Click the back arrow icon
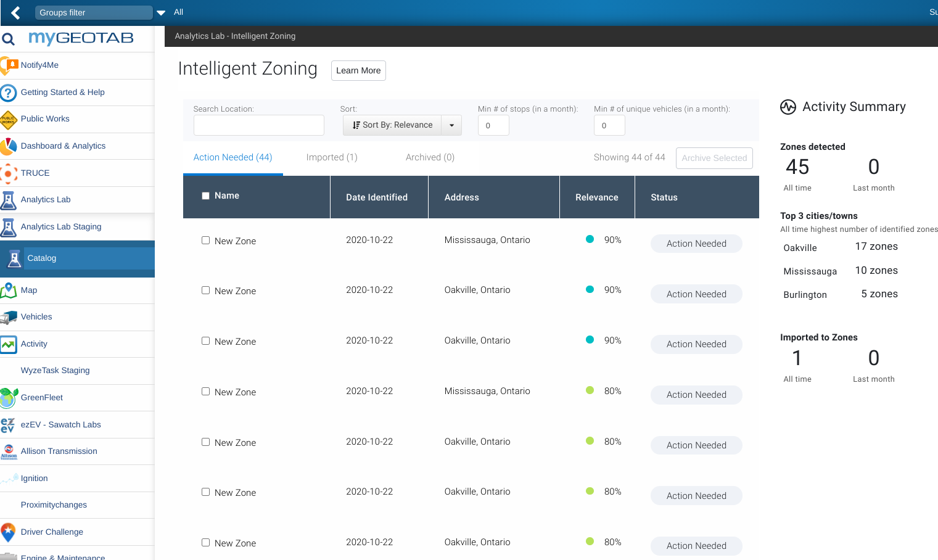 15,12
